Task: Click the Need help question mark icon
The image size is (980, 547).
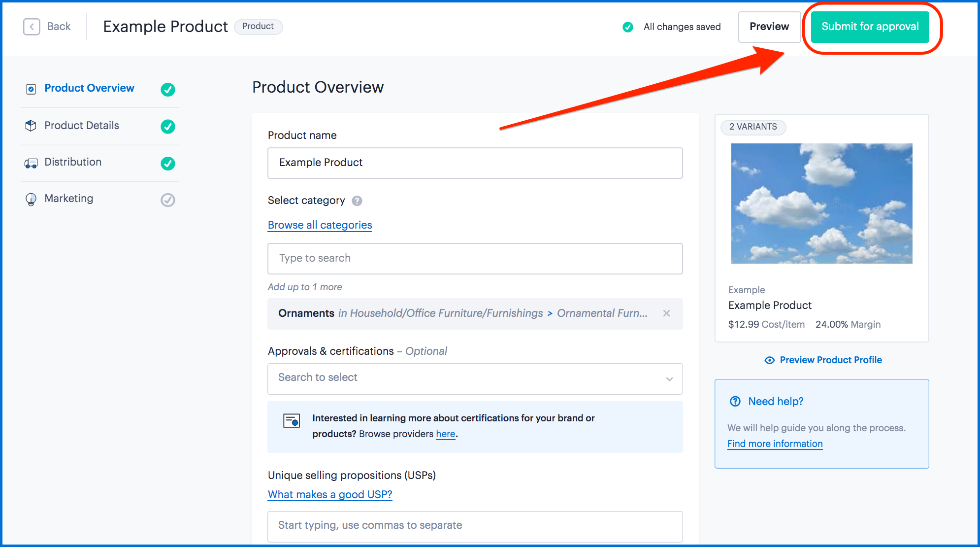Action: [x=735, y=401]
